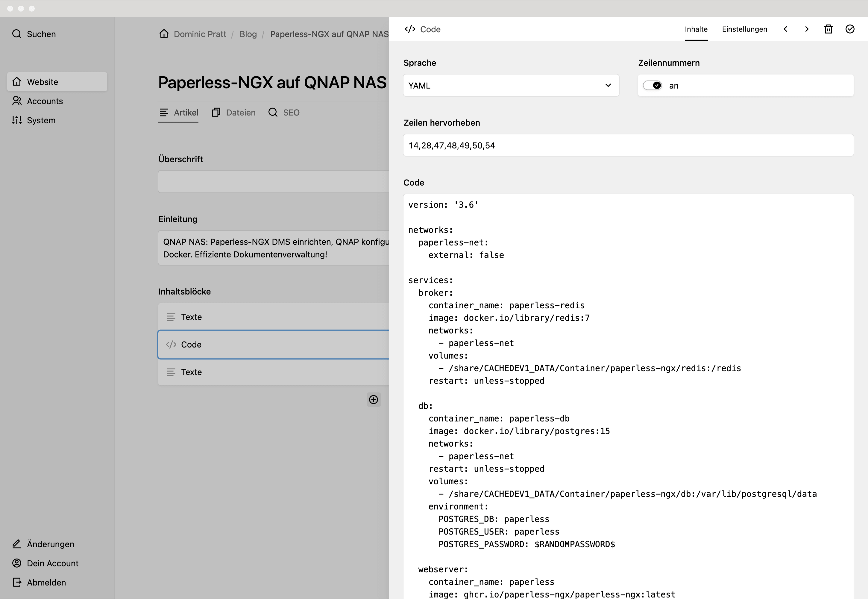Add a block with the plus circle button

(x=374, y=399)
